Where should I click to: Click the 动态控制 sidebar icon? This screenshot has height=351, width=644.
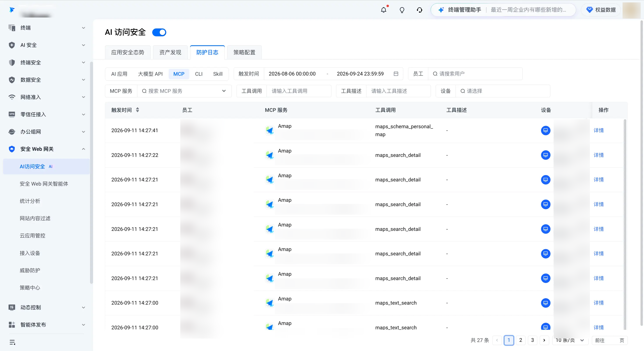[x=12, y=307]
